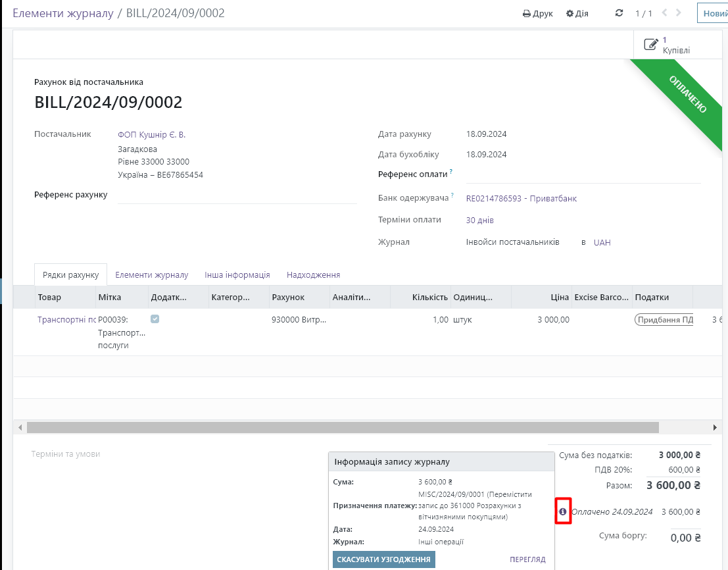Open the Інша інформація tab

tap(237, 275)
